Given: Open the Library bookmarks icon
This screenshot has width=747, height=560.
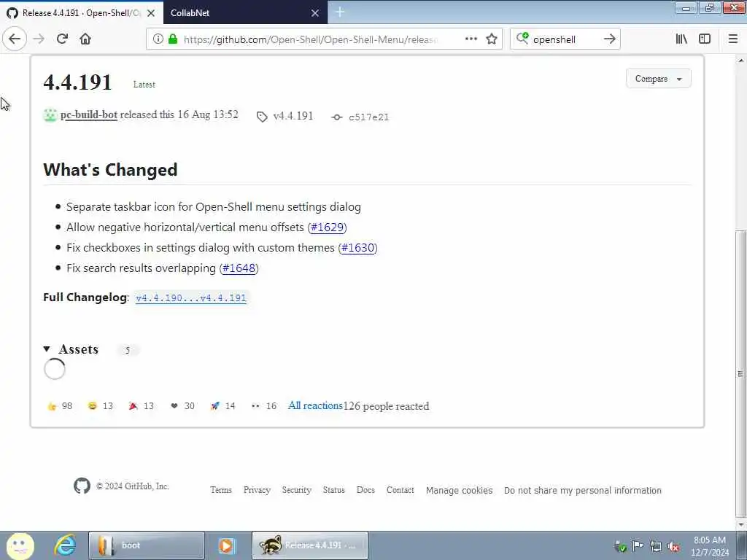Looking at the screenshot, I should (x=681, y=39).
